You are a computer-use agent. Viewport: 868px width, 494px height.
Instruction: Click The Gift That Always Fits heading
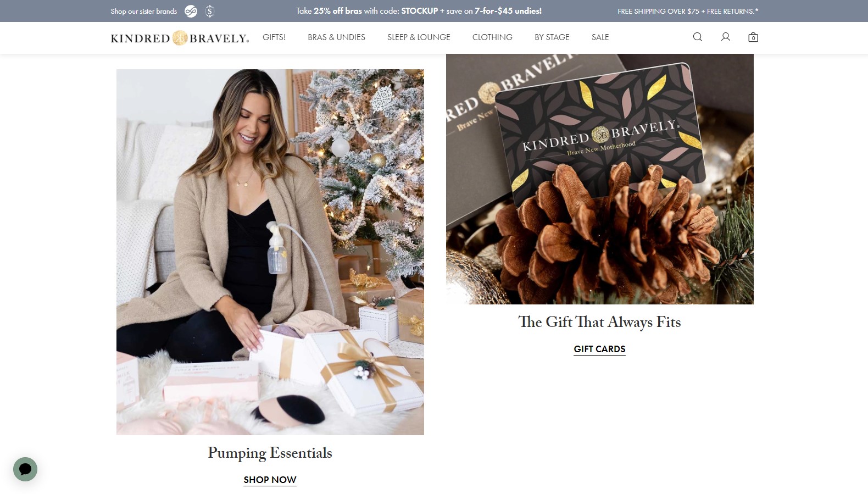coord(599,322)
